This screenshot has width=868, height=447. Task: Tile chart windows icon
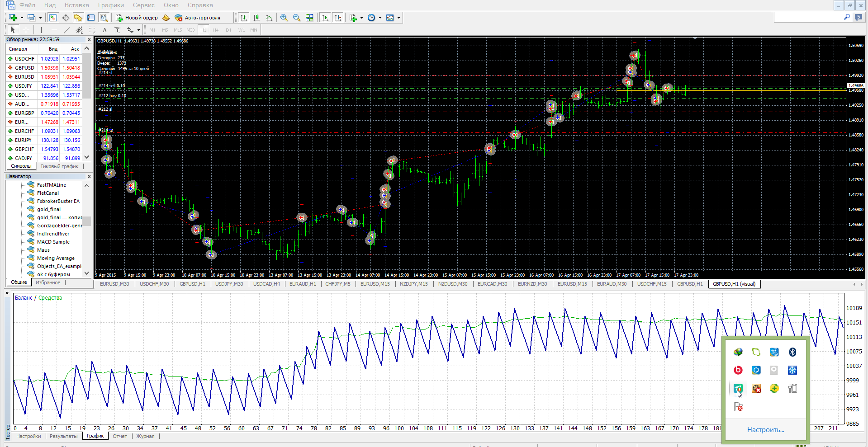tap(309, 18)
